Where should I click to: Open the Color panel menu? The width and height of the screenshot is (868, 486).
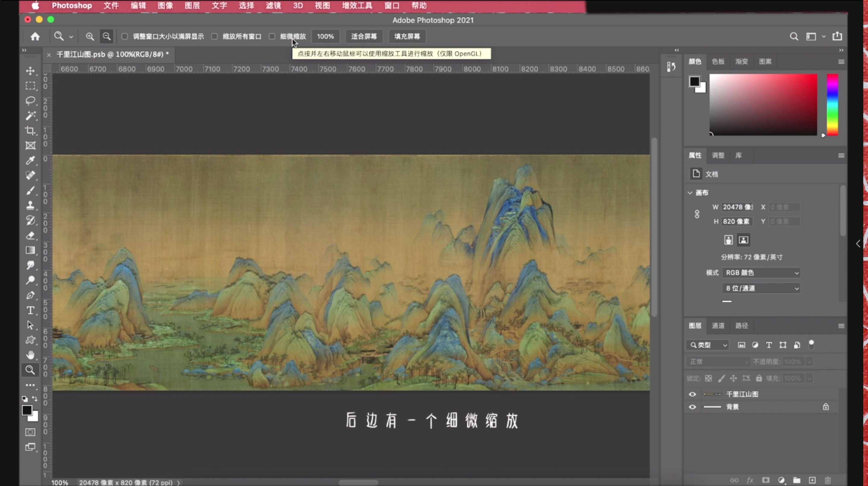tap(841, 62)
